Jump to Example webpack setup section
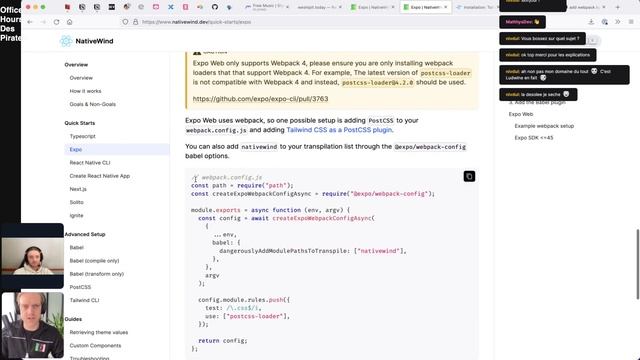640x360 pixels. pyautogui.click(x=544, y=126)
